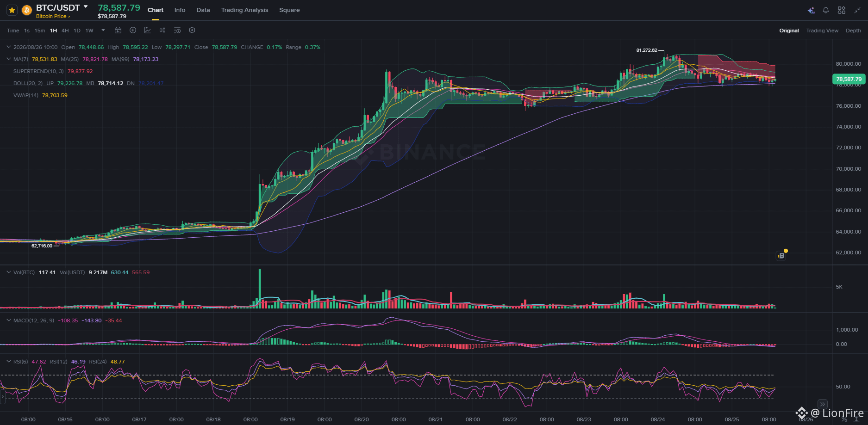The width and height of the screenshot is (868, 425).
Task: Collapse the RSI indicator chevron
Action: [x=9, y=362]
